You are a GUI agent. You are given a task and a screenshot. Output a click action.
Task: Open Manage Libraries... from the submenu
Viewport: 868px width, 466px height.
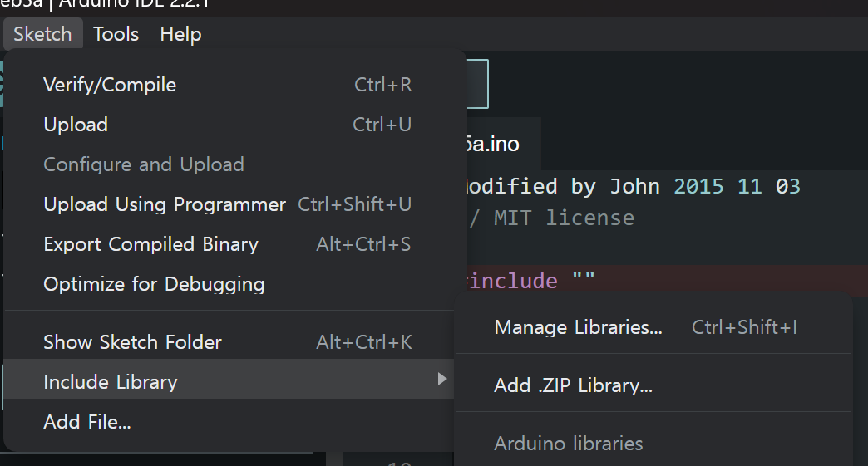(x=653, y=327)
